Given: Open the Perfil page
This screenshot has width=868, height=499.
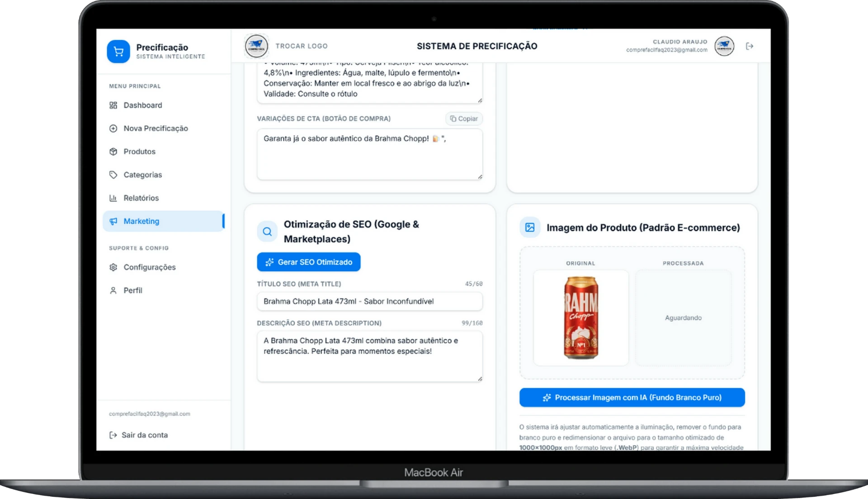Looking at the screenshot, I should [164, 290].
